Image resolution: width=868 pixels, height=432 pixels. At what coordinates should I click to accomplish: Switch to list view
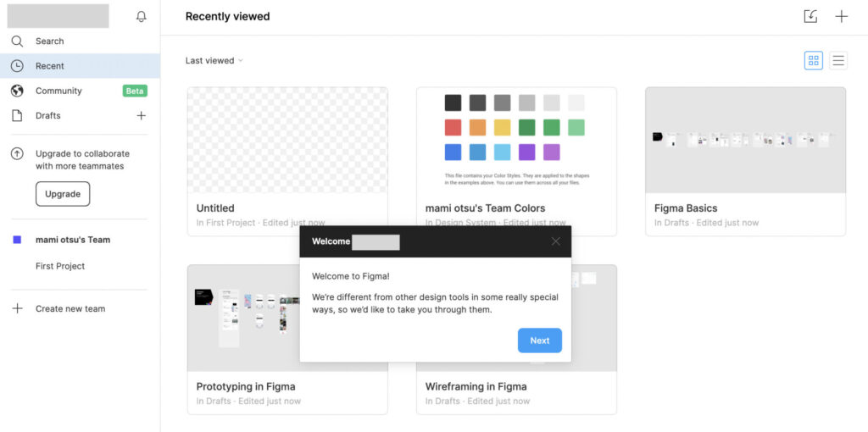coord(838,61)
